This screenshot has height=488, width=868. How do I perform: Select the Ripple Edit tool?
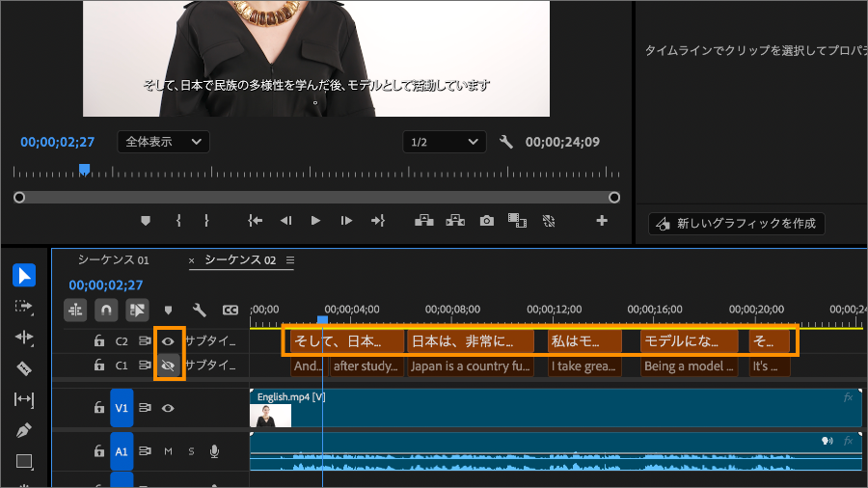click(x=24, y=337)
